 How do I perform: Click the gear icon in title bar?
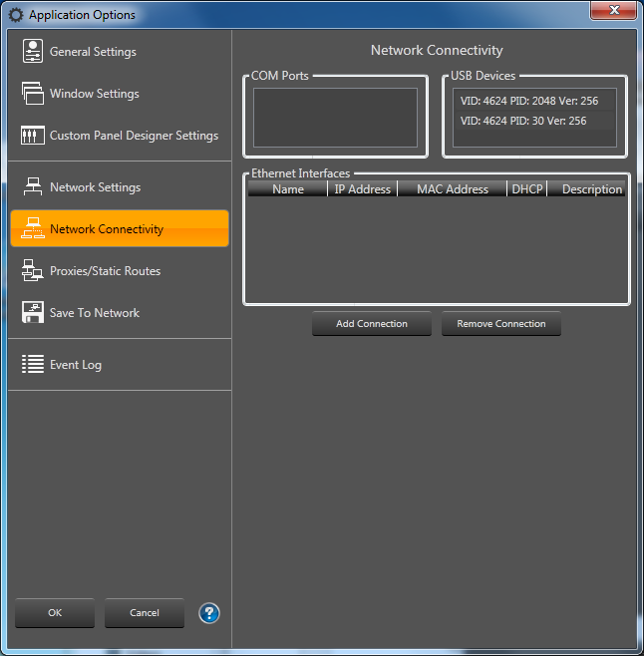point(16,15)
